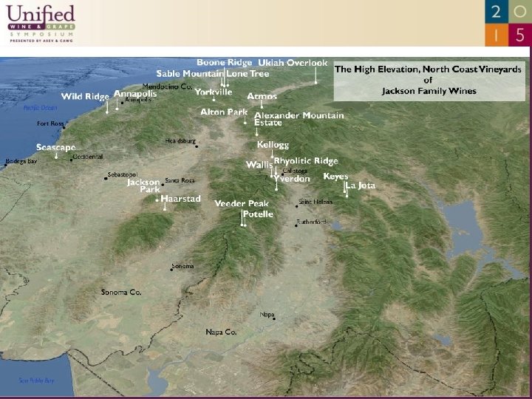Click the Saint Helena town label
This screenshot has width=532, height=399.
[x=316, y=202]
